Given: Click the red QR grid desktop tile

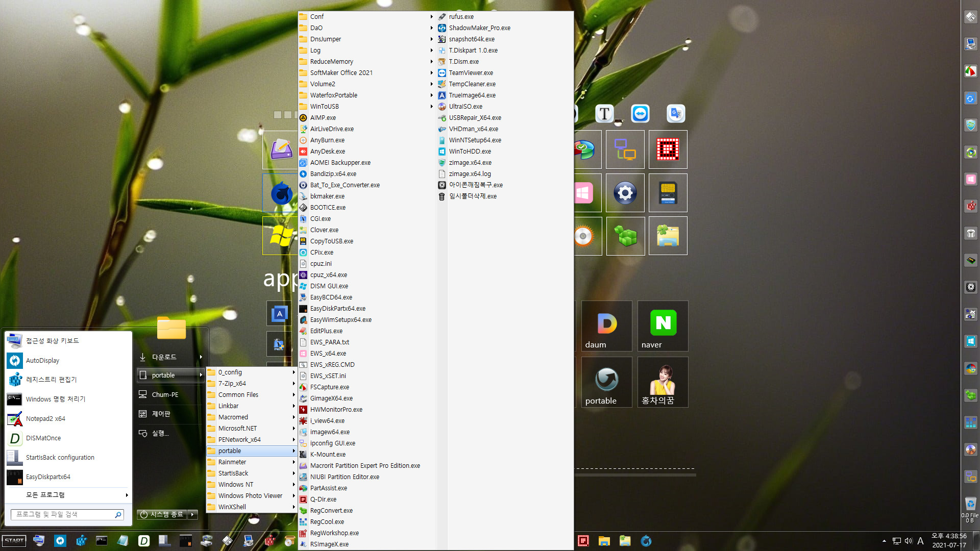Looking at the screenshot, I should pyautogui.click(x=668, y=149).
